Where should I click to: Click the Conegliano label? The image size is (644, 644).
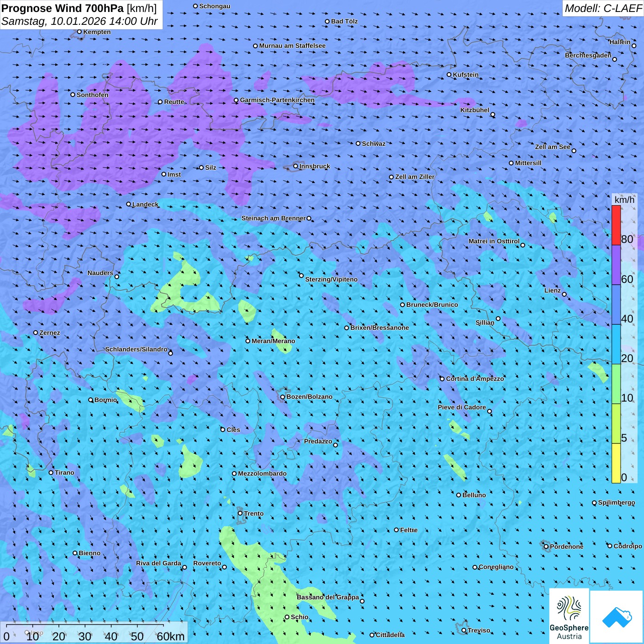point(496,567)
